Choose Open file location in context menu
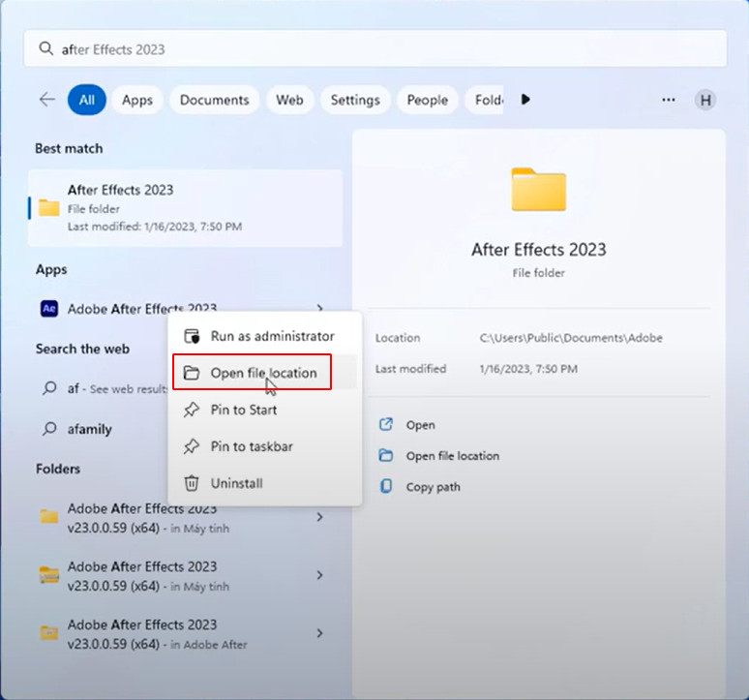The image size is (749, 700). click(x=263, y=373)
